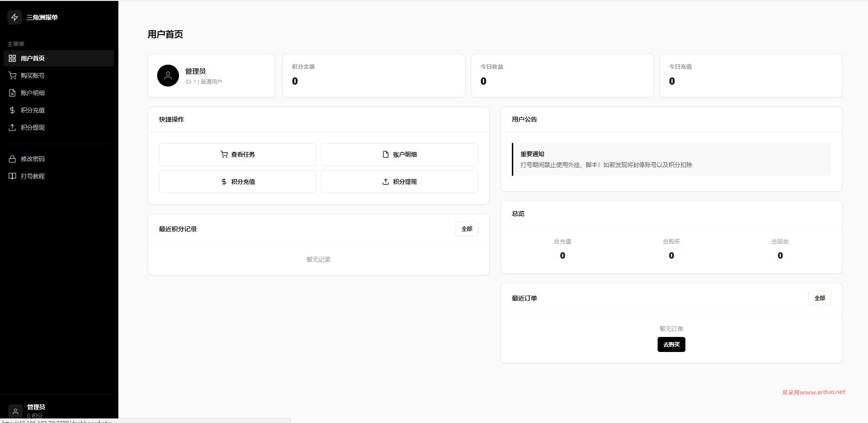Open 打号教程 in the sidebar
Image resolution: width=868 pixels, height=423 pixels.
pos(59,176)
